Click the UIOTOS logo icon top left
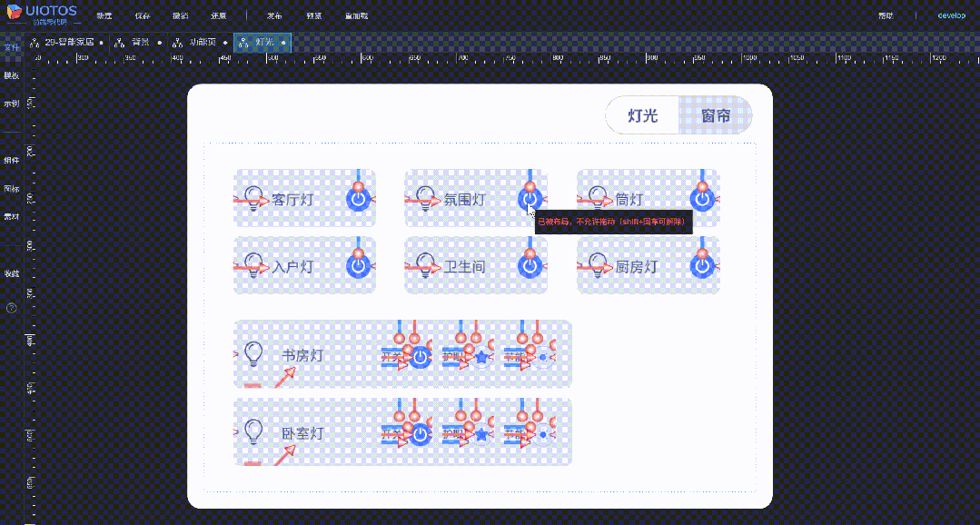Viewport: 980px width, 525px height. click(x=15, y=9)
